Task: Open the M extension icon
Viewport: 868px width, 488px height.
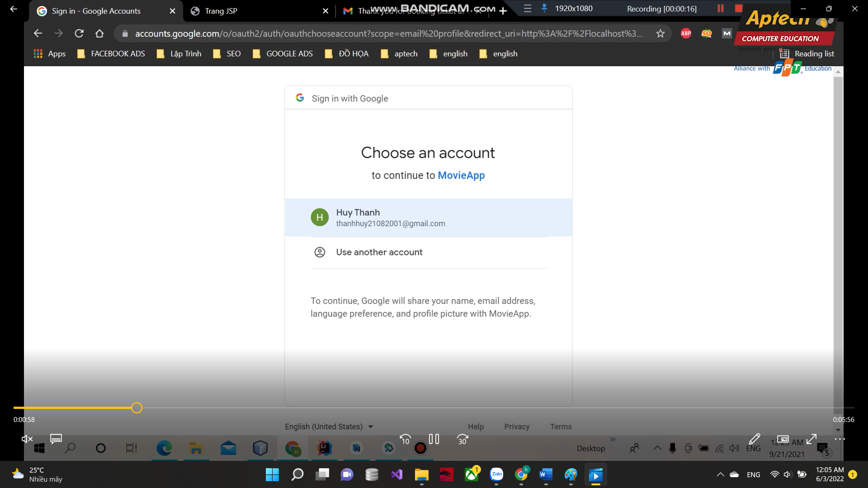Action: point(727,33)
